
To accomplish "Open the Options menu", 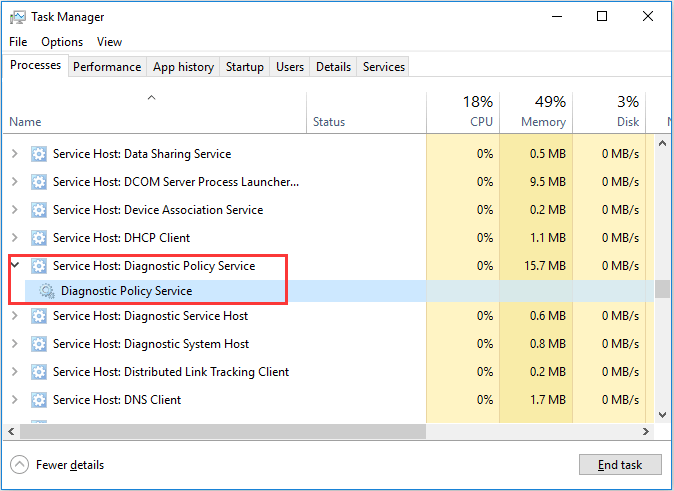I will coord(62,42).
